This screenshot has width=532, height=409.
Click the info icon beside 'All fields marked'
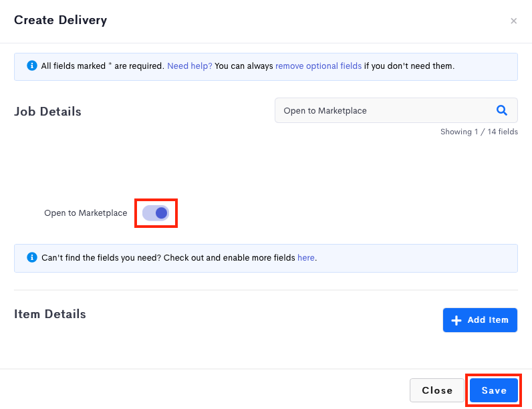(x=31, y=65)
